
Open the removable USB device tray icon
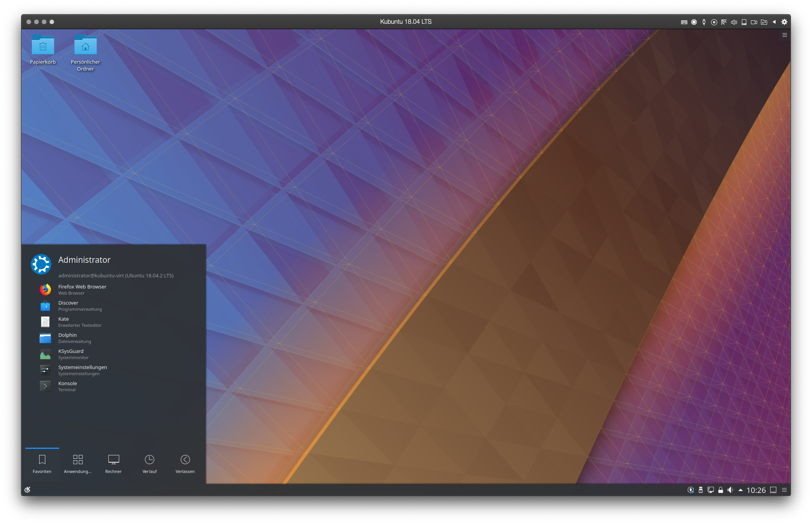pos(701,490)
